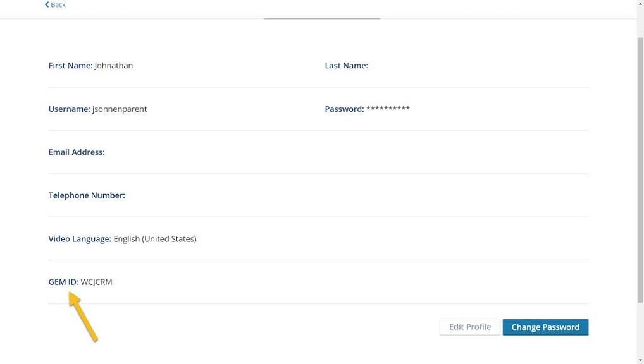Click the First Name label

pyautogui.click(x=70, y=66)
